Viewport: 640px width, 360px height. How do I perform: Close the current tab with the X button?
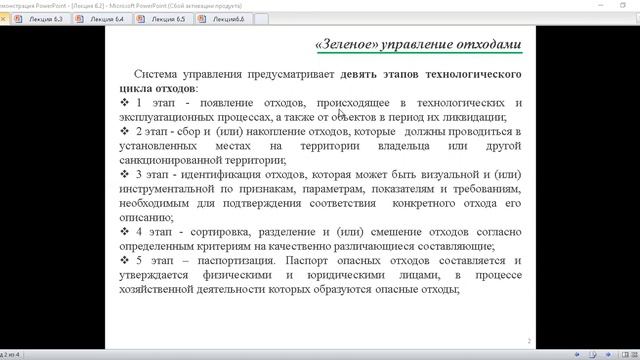point(3,19)
